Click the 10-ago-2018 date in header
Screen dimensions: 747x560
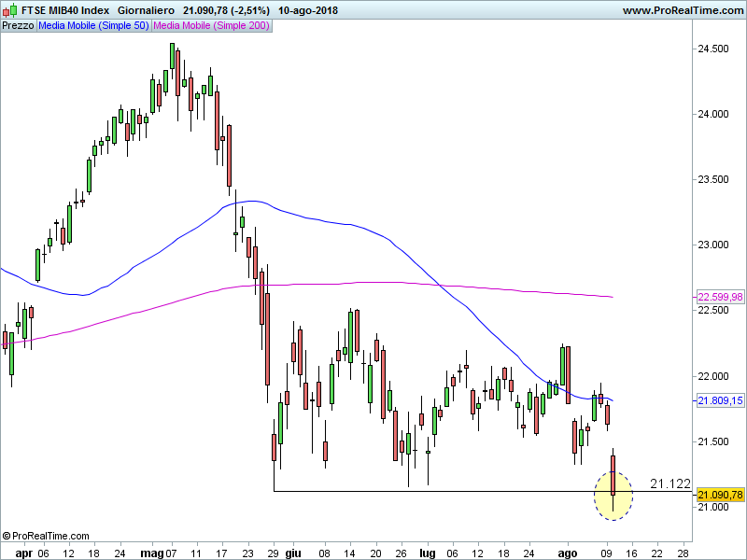308,10
